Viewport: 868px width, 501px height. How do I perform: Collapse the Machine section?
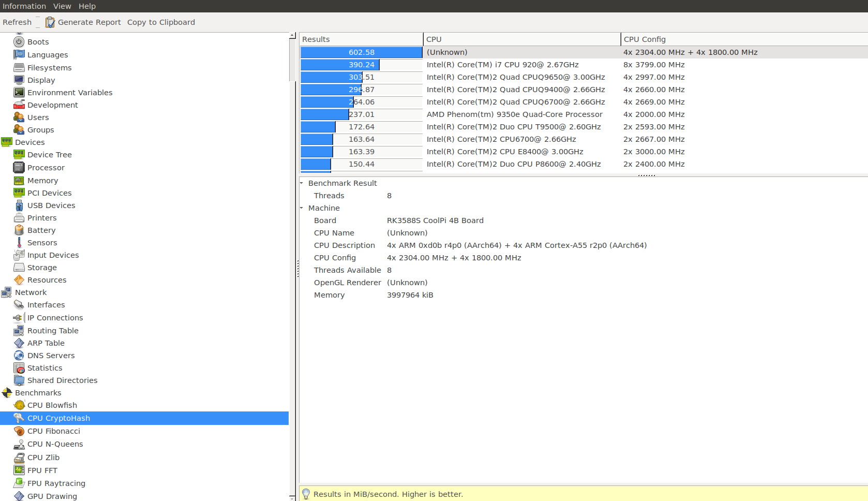point(302,208)
